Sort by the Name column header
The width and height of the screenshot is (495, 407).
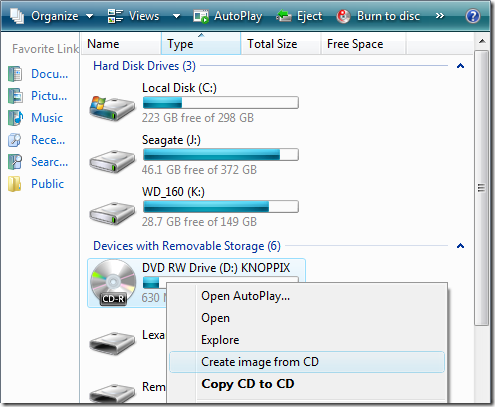click(x=121, y=44)
